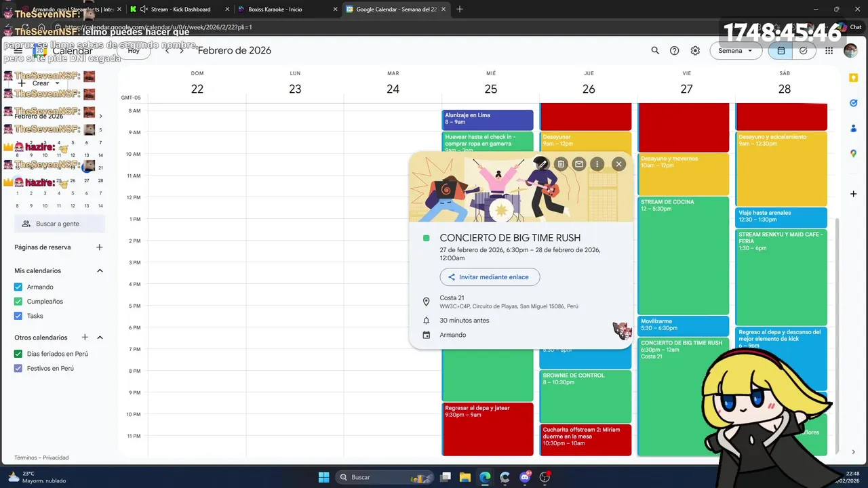Open the Windows Start menu

coord(323,477)
